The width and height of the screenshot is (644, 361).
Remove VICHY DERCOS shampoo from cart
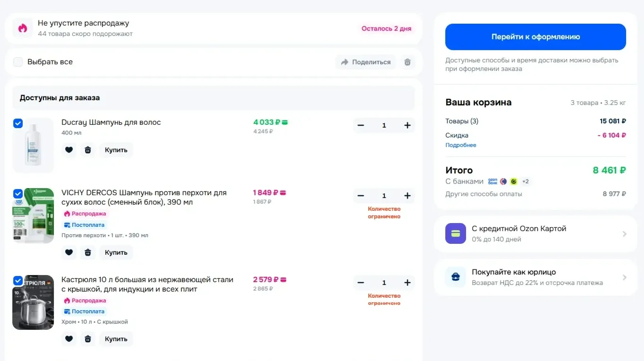pos(88,252)
